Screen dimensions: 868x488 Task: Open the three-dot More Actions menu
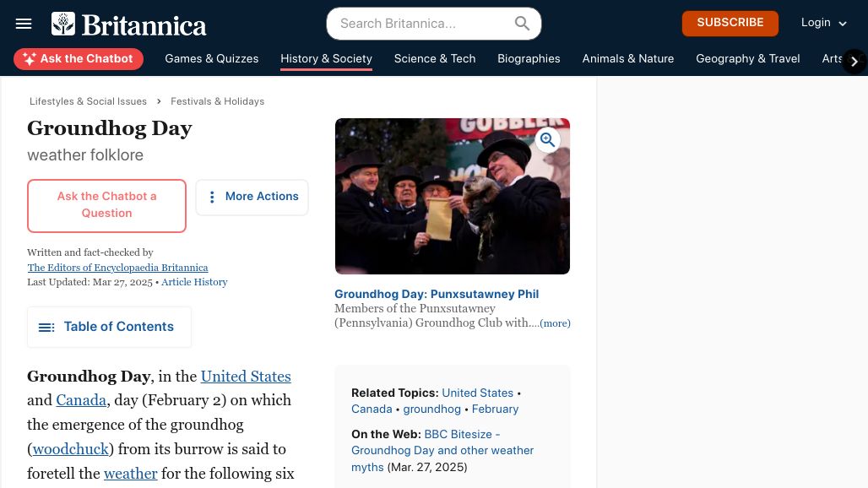pyautogui.click(x=252, y=197)
